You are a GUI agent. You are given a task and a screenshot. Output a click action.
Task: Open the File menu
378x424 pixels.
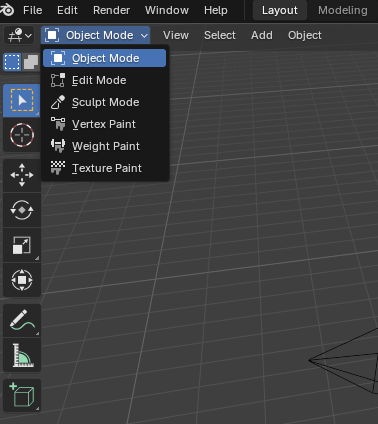click(32, 10)
